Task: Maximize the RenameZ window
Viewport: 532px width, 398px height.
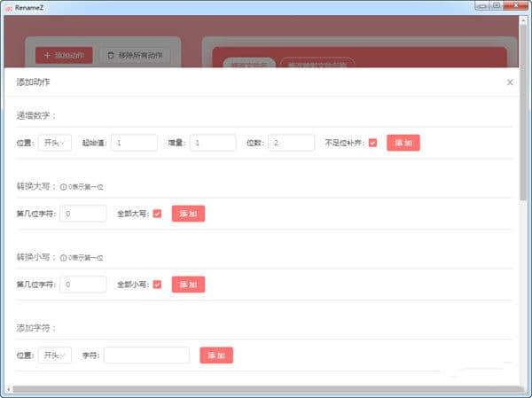Action: 497,6
